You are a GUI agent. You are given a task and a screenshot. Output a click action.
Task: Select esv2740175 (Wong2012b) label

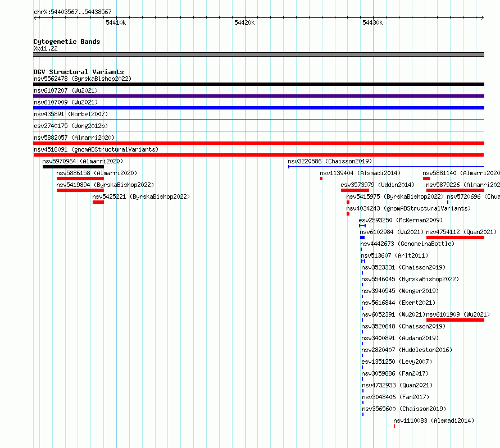tap(71, 126)
